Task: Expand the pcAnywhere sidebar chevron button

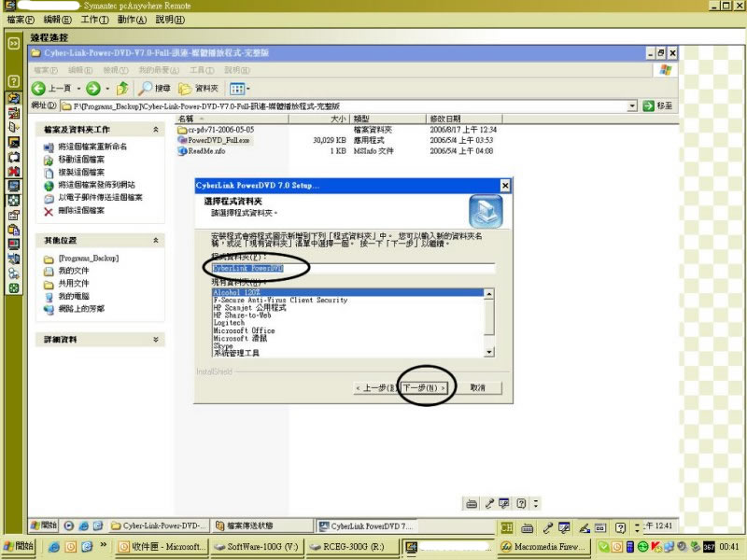Action: coord(14,44)
